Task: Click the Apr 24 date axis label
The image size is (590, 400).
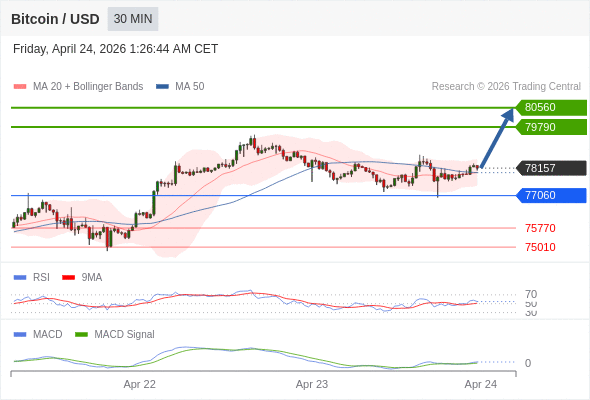Action: 481,384
